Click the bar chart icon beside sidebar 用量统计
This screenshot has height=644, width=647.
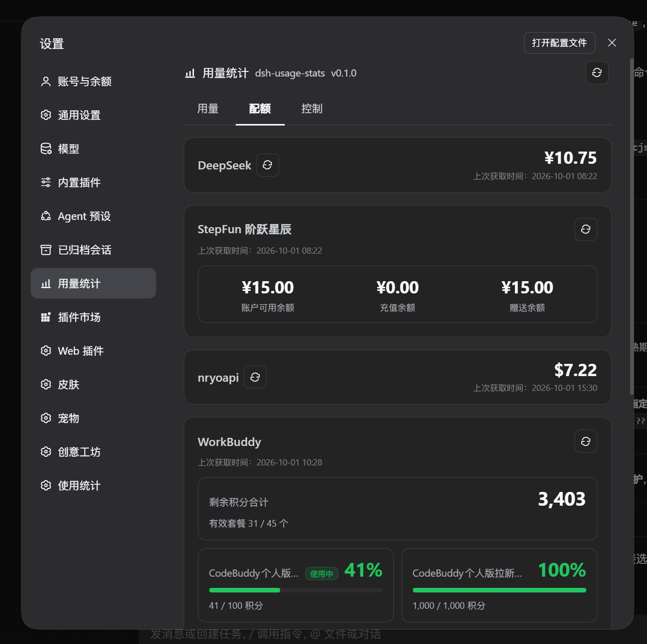tap(46, 283)
